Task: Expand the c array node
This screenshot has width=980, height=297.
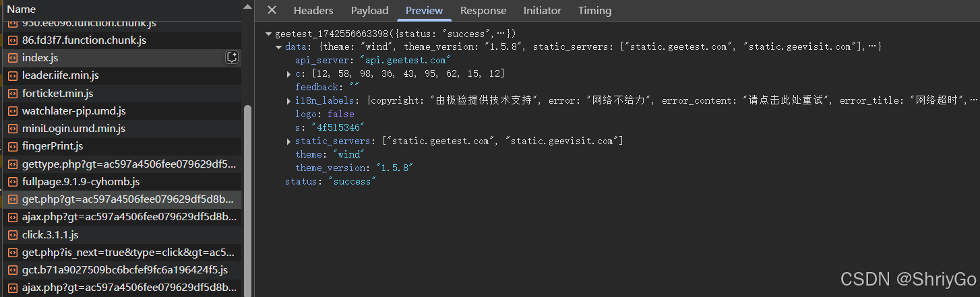Action: click(x=289, y=74)
